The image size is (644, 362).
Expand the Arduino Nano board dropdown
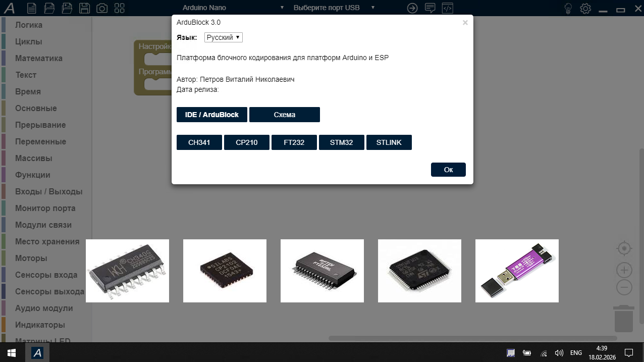[233, 8]
